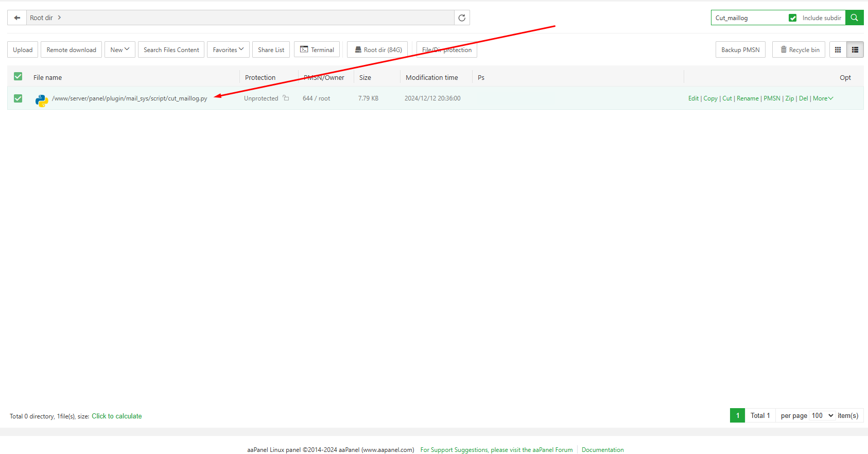Deselect the cut_maillog.py row checkbox
This screenshot has height=454, width=868.
18,98
